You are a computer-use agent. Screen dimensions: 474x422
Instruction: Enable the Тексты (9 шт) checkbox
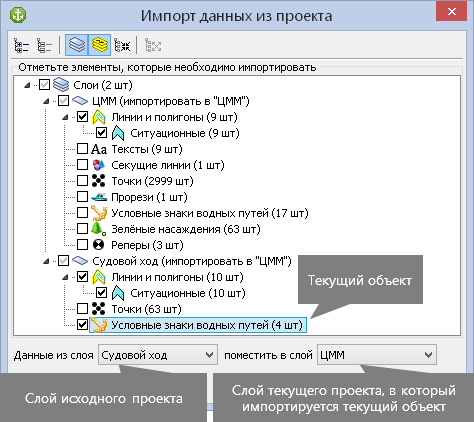click(82, 149)
